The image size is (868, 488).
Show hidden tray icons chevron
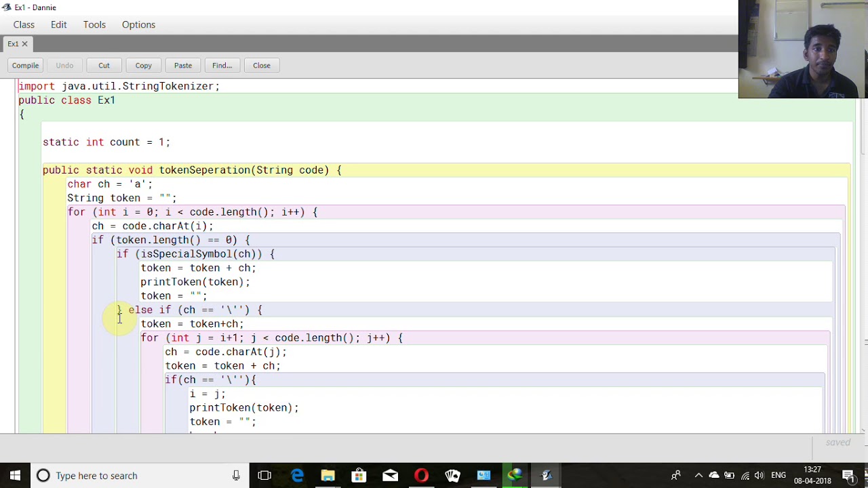698,475
